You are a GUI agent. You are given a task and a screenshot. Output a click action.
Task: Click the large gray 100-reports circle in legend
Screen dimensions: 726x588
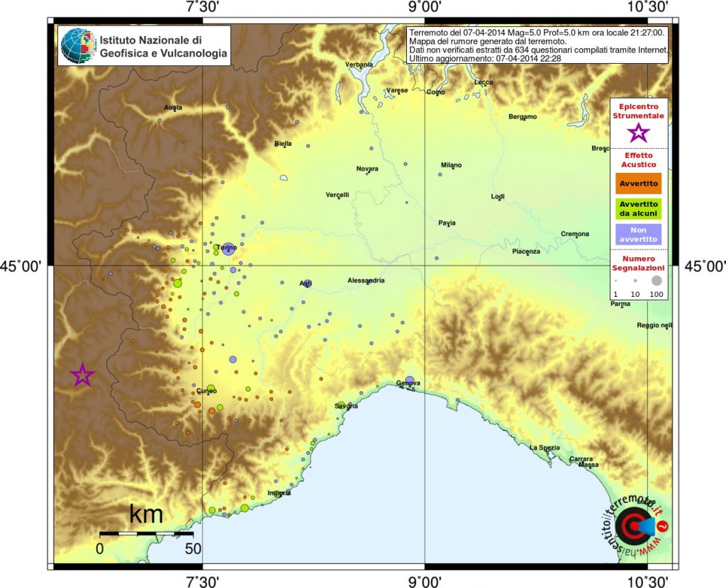pyautogui.click(x=657, y=281)
